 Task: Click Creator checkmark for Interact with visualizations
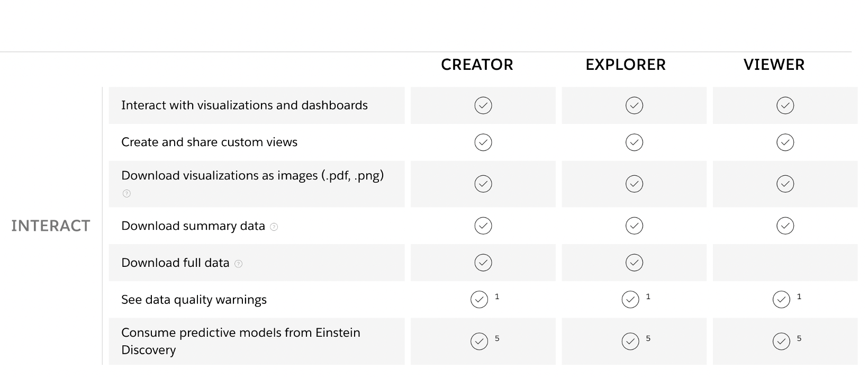[x=483, y=105]
